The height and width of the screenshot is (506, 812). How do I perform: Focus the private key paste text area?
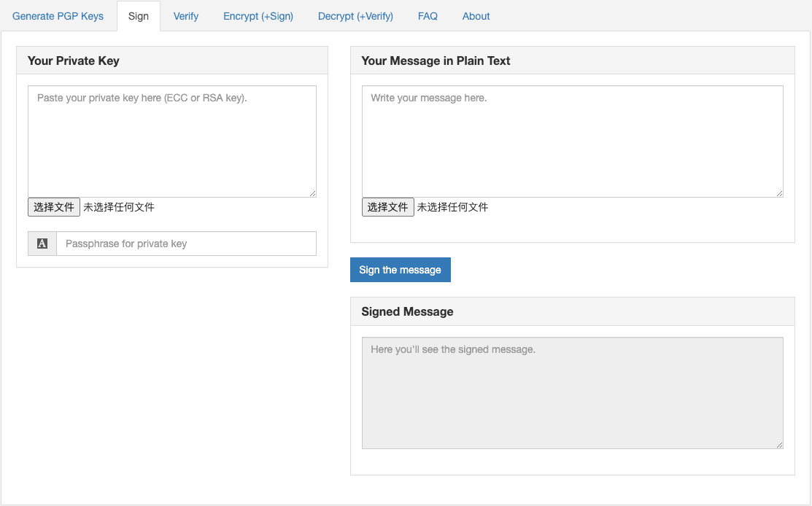click(171, 141)
